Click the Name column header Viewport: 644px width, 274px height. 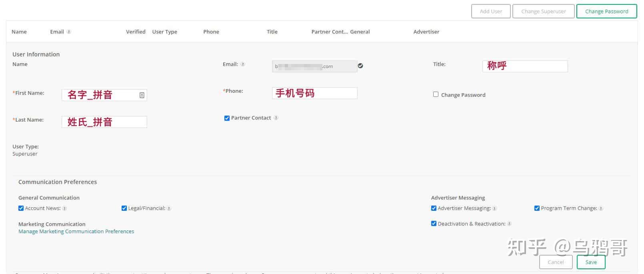point(19,32)
